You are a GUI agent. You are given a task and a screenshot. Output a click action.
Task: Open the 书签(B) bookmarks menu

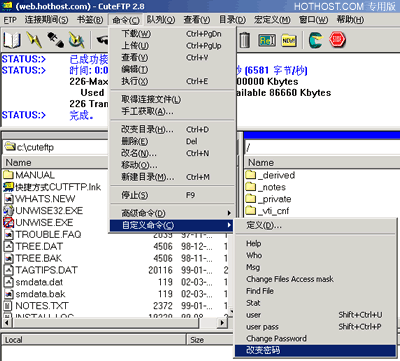pos(90,20)
